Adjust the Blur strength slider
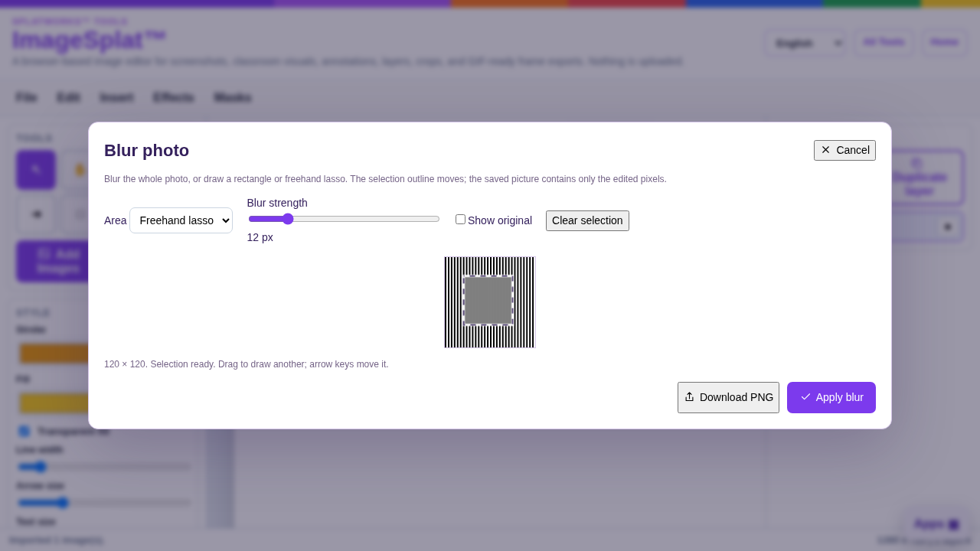 coord(344,219)
